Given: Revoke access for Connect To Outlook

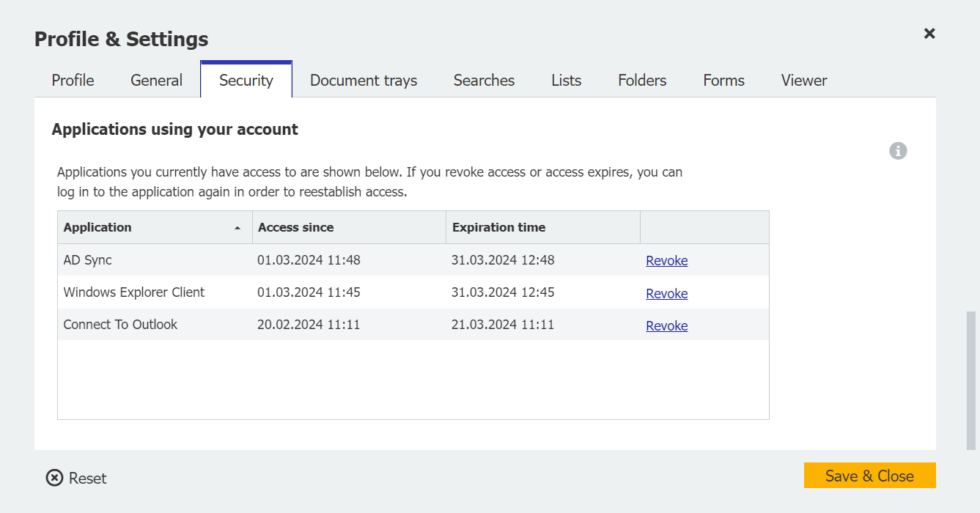Looking at the screenshot, I should [666, 326].
